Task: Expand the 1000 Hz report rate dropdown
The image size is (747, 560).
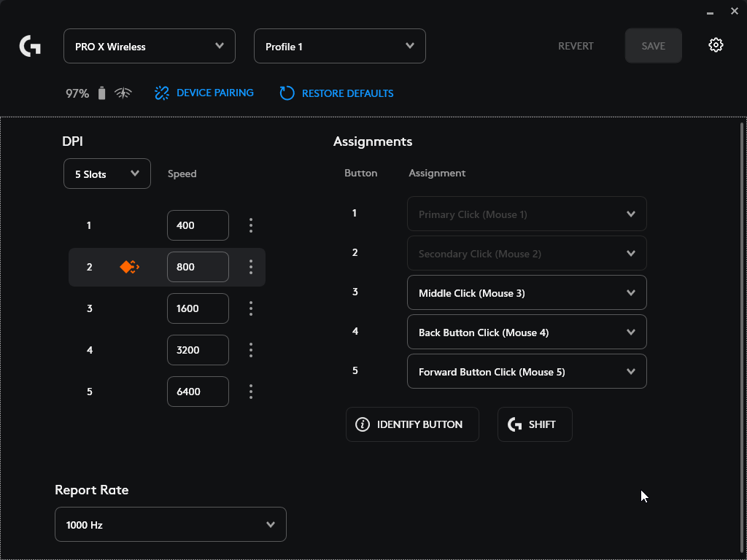Action: coord(170,524)
